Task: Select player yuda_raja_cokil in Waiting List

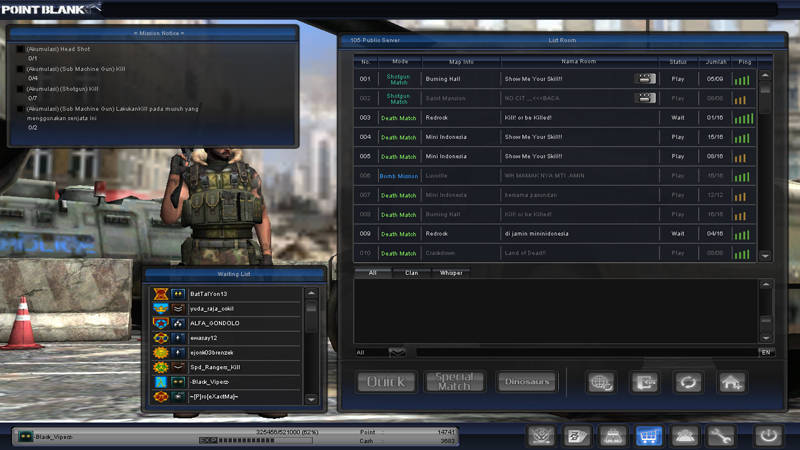Action: point(226,309)
